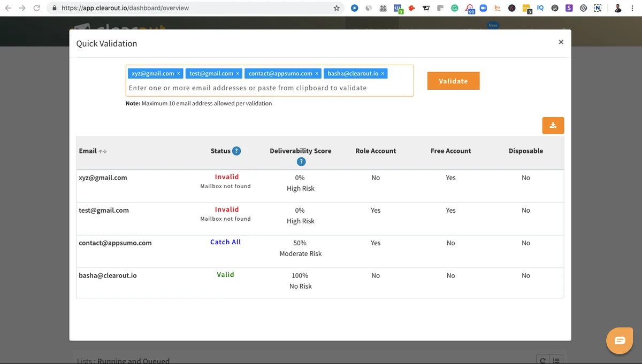Click the yellow extension icon with badge 3
The width and height of the screenshot is (642, 364).
[x=526, y=9]
